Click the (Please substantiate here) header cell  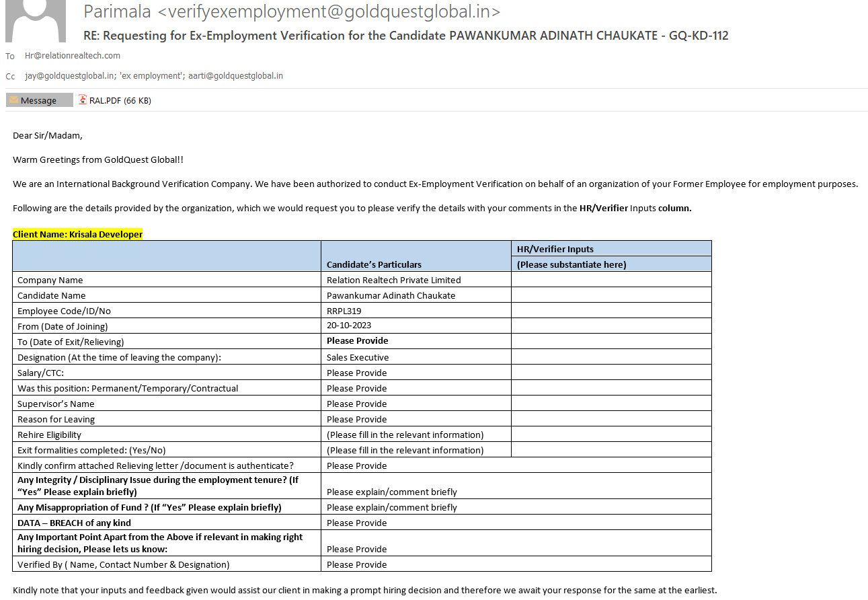(611, 264)
